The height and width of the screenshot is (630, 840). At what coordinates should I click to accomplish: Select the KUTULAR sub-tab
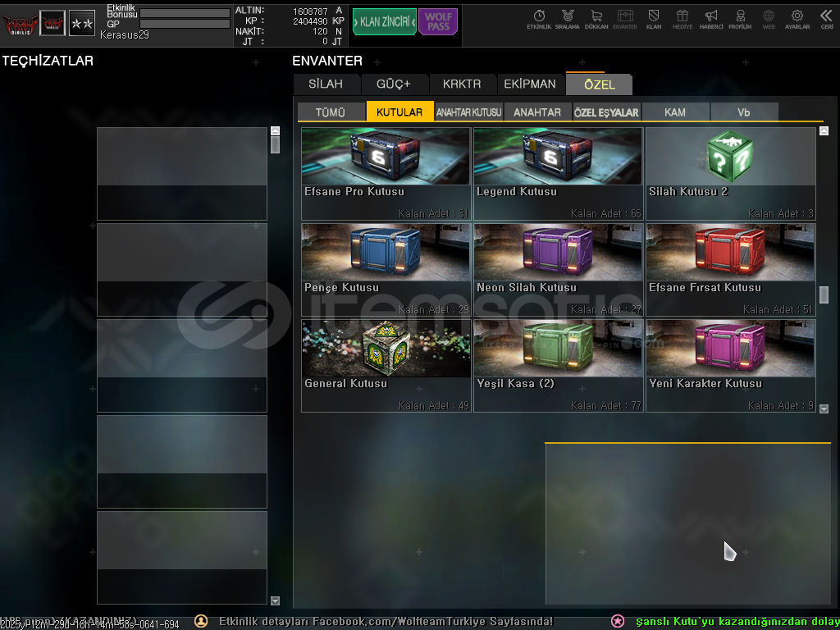pos(399,112)
